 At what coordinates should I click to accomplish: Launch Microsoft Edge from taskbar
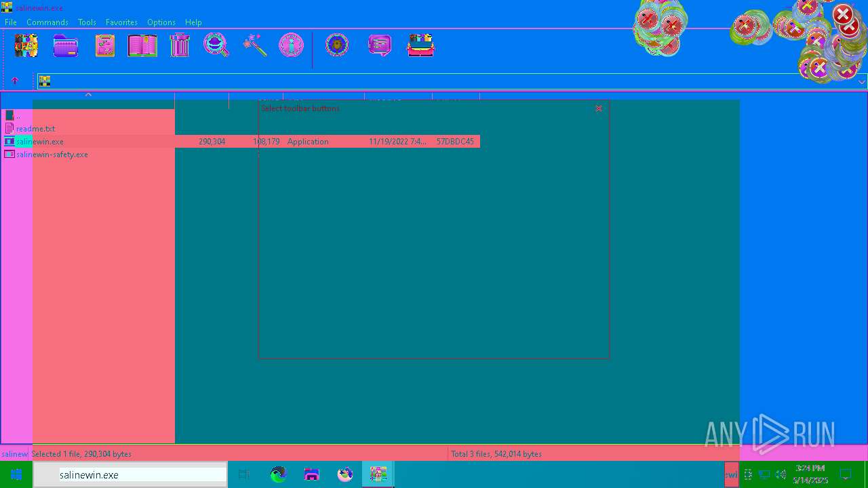[x=278, y=474]
